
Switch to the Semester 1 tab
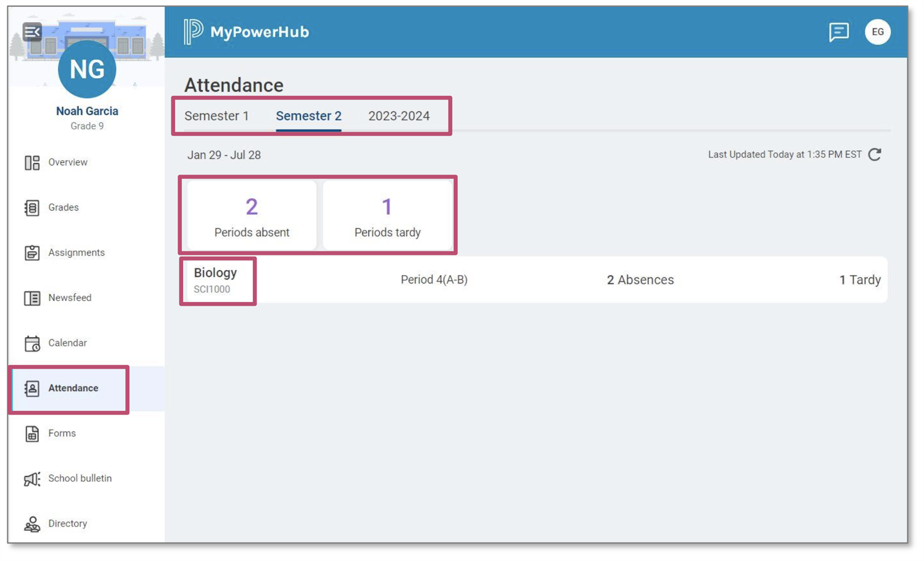coord(217,116)
